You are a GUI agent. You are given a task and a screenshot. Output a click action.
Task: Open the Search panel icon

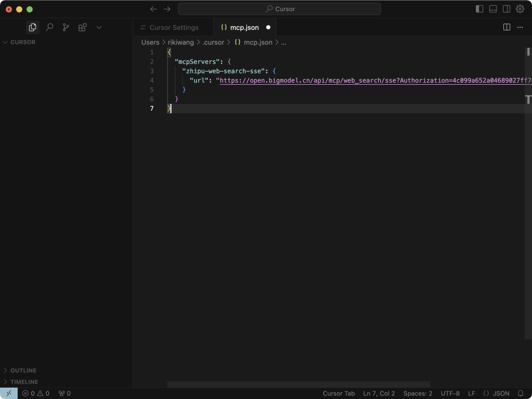(50, 28)
